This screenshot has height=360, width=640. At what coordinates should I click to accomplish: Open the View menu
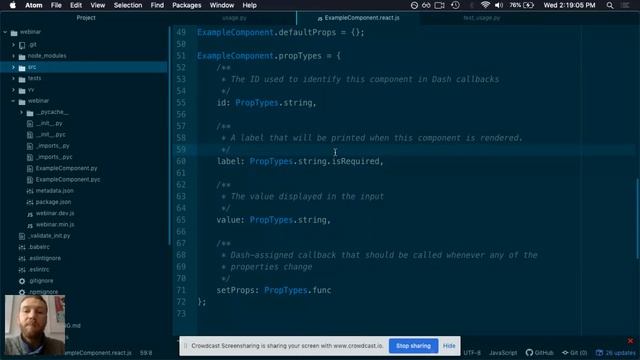pos(98,5)
